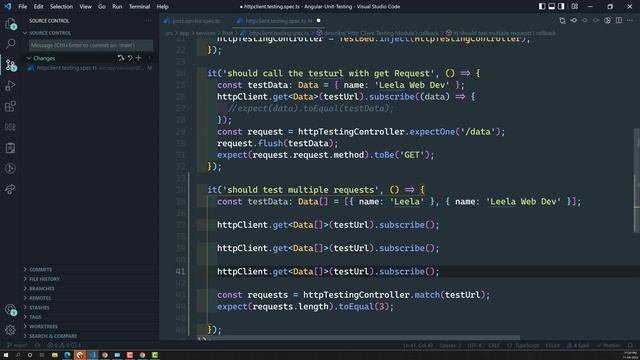Click the CRLF end-of-line status item
This screenshot has height=360, width=640.
(x=494, y=345)
